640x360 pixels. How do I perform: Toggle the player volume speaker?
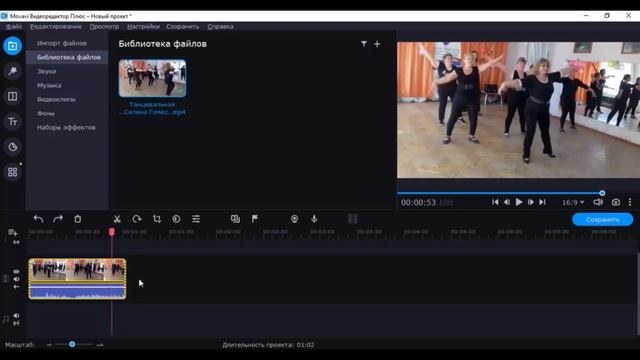pyautogui.click(x=598, y=202)
